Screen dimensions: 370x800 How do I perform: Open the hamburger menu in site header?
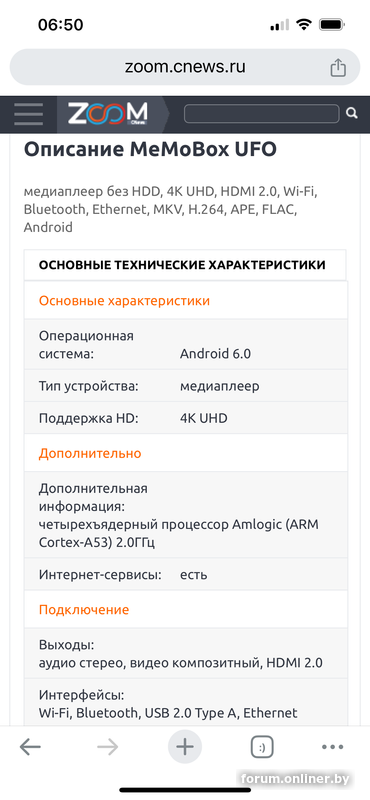point(29,114)
